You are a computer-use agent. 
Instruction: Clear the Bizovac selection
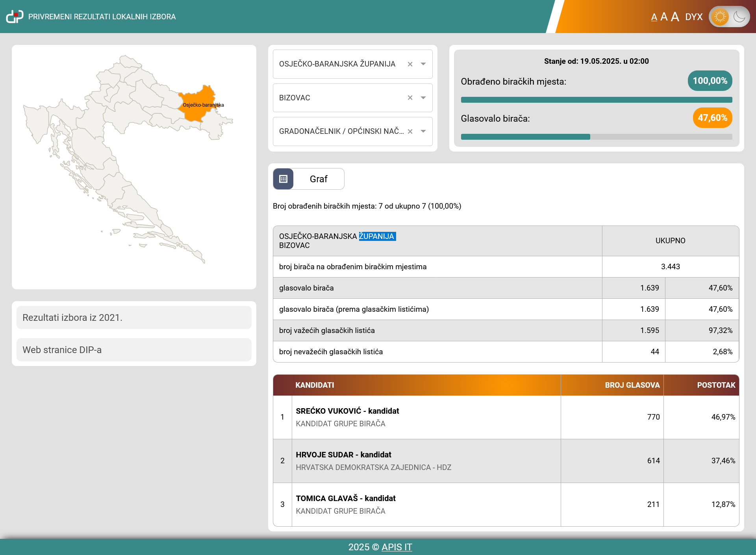pos(410,98)
